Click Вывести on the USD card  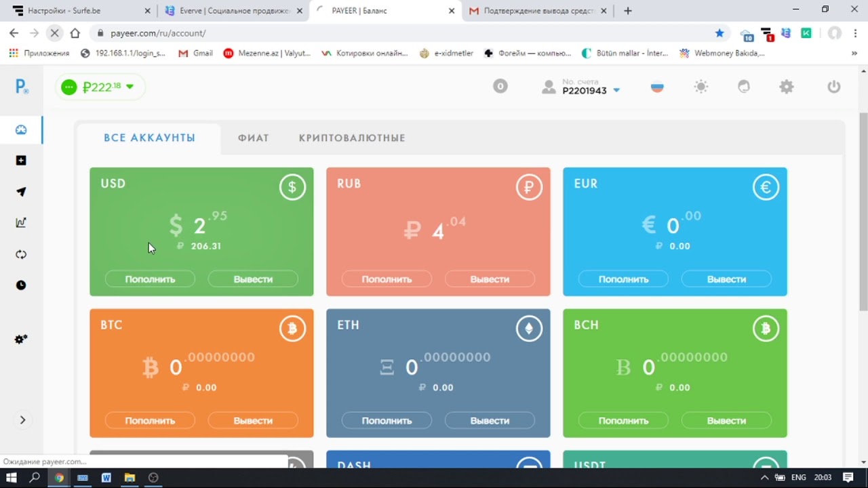(x=253, y=279)
